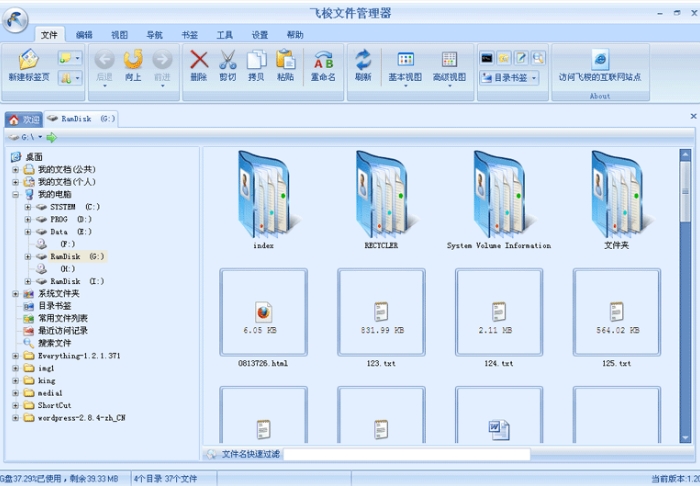The height and width of the screenshot is (486, 700).
Task: Open the Help (帮助) ribbon tab
Action: coord(295,35)
